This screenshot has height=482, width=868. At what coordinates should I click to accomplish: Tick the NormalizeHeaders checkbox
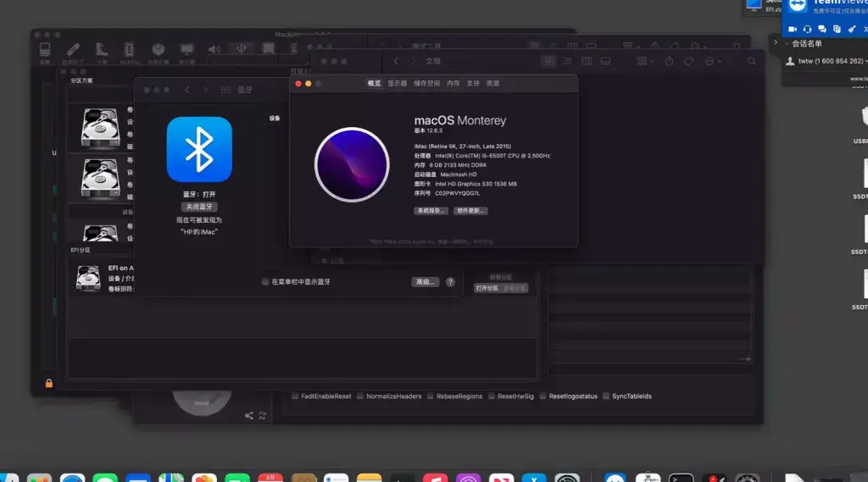[x=360, y=396]
